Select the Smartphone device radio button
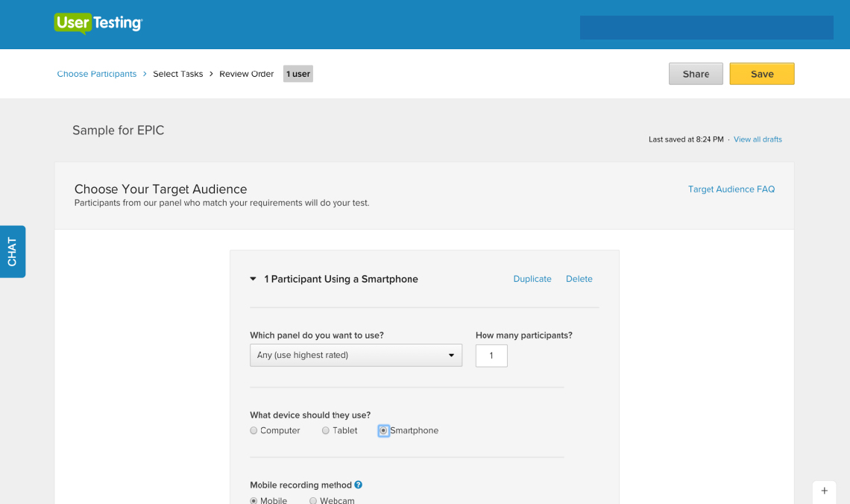 [x=383, y=431]
